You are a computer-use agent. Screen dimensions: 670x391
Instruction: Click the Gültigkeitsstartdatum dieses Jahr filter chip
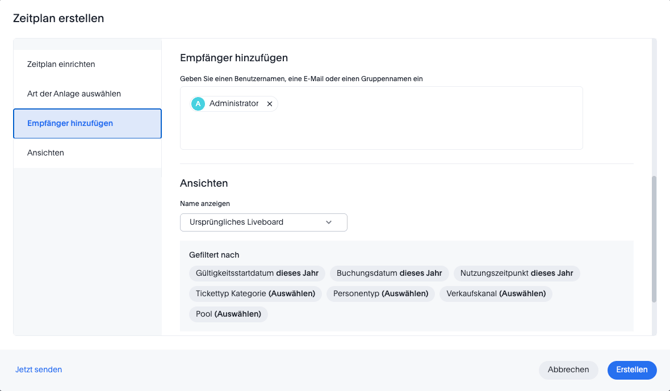point(257,273)
